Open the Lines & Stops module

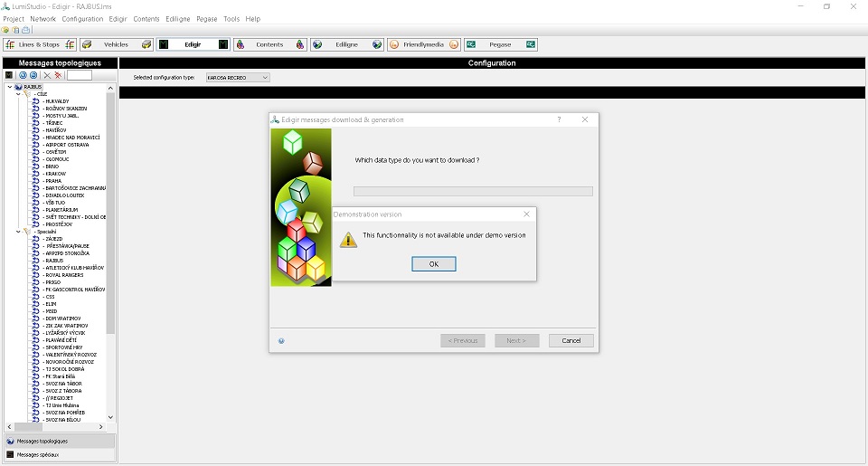pos(40,44)
